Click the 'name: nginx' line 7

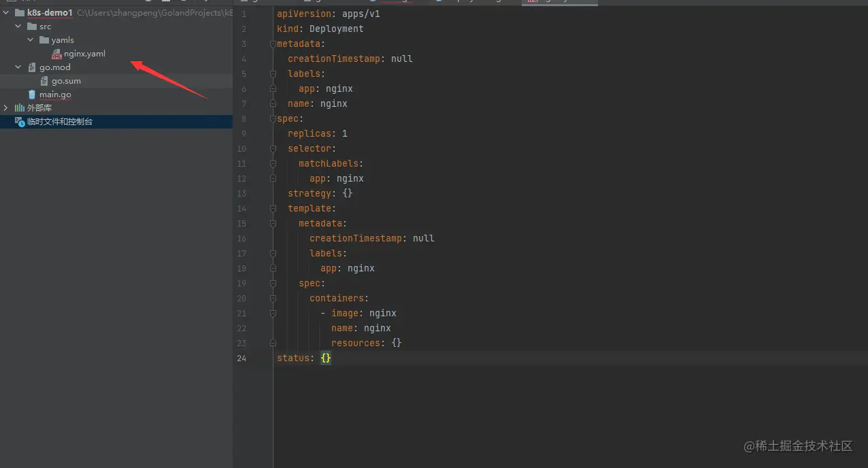point(318,103)
